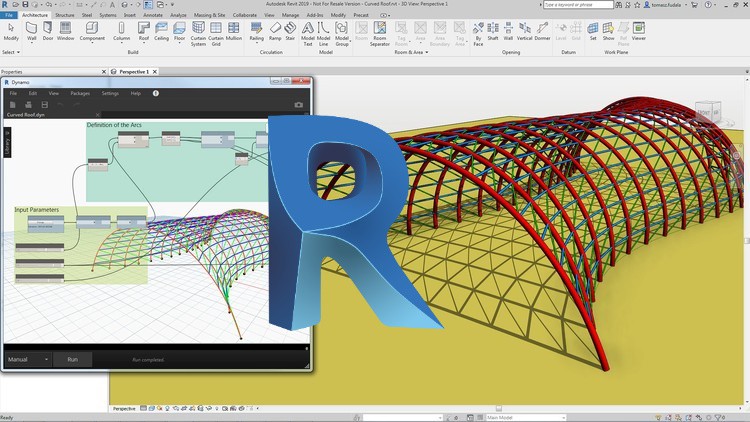
Task: Switch to the Structure ribbon tab
Action: (65, 15)
